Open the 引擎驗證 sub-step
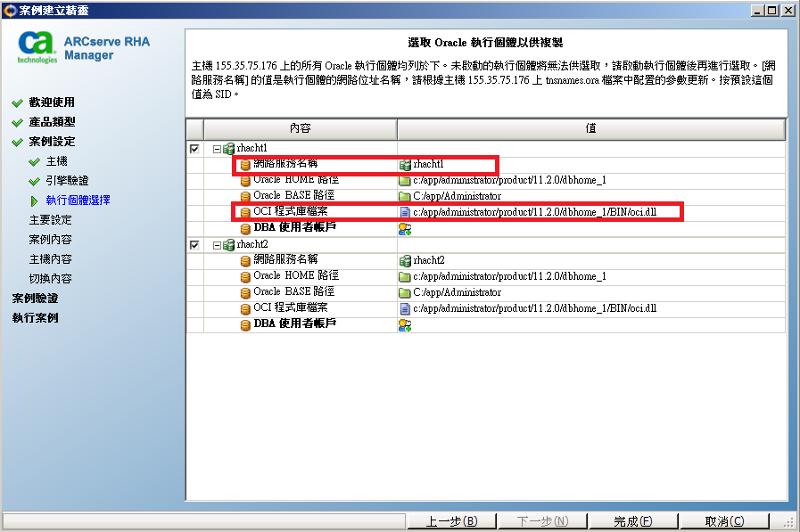The height and width of the screenshot is (532, 800). click(x=67, y=180)
